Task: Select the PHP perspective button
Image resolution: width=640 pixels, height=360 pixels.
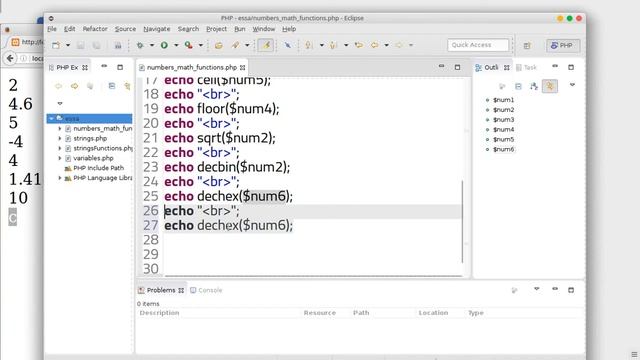Action: 562,45
